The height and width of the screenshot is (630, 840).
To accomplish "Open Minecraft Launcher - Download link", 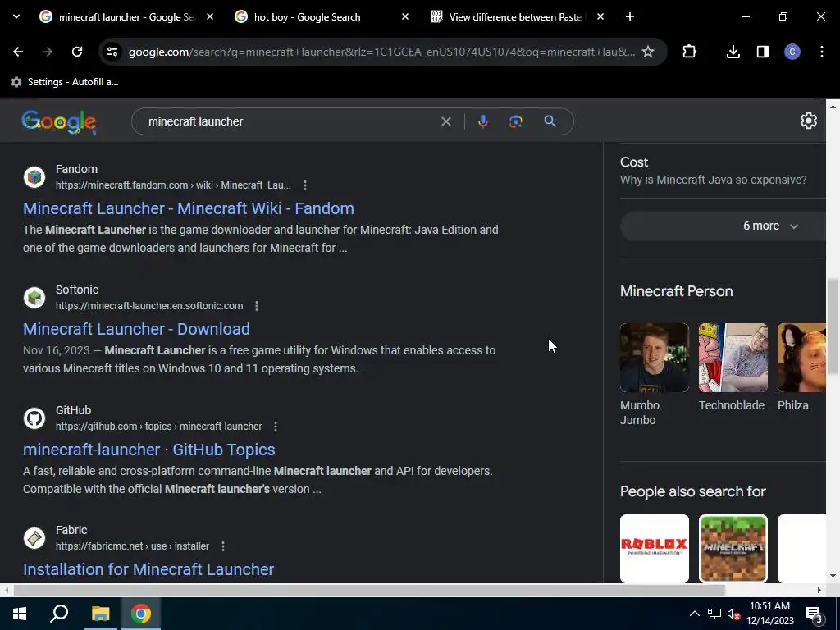I will pyautogui.click(x=137, y=329).
